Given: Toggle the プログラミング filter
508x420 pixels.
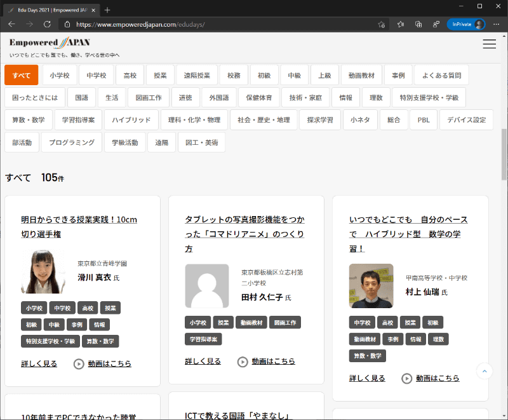Looking at the screenshot, I should coord(71,142).
